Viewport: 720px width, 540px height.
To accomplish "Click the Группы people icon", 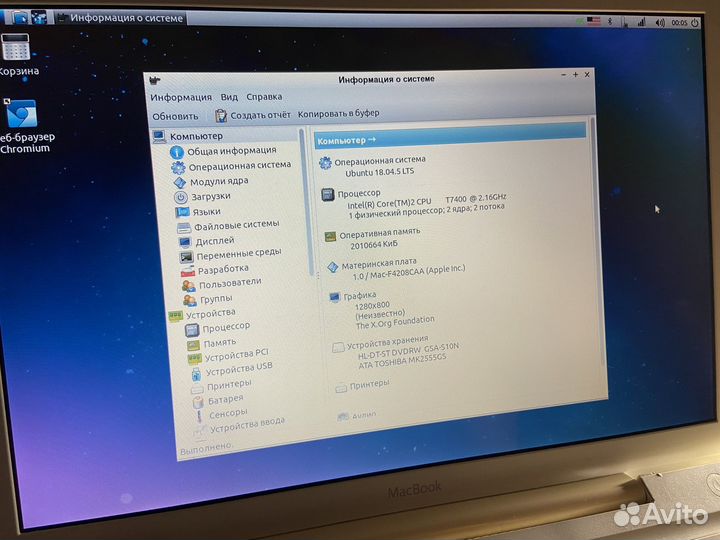I will (x=190, y=301).
